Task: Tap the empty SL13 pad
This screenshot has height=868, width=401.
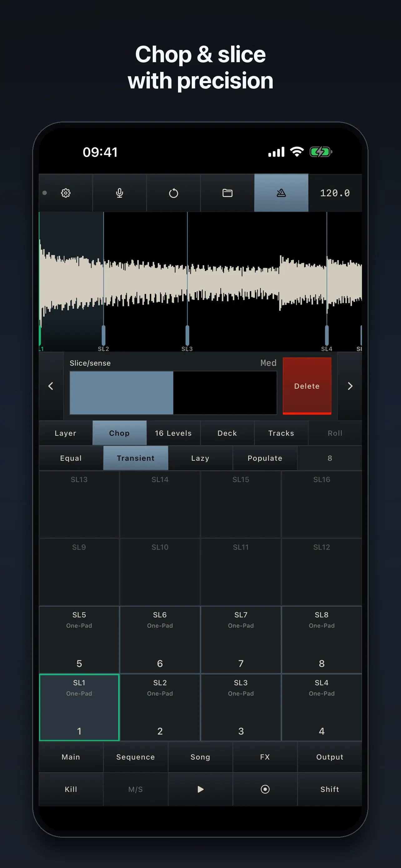Action: 79,504
